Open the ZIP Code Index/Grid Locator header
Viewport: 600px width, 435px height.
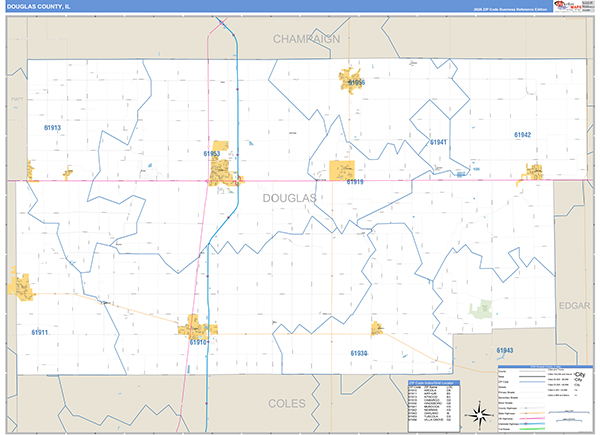tap(434, 383)
